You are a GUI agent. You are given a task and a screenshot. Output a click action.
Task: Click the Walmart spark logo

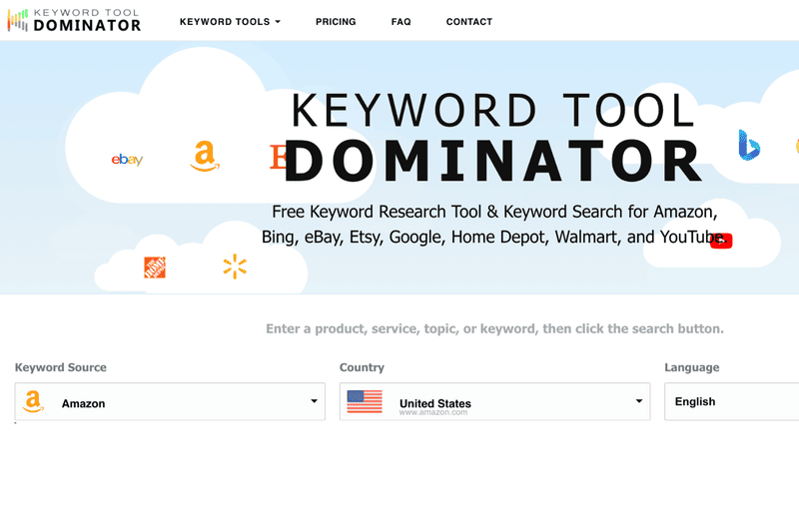pyautogui.click(x=235, y=266)
